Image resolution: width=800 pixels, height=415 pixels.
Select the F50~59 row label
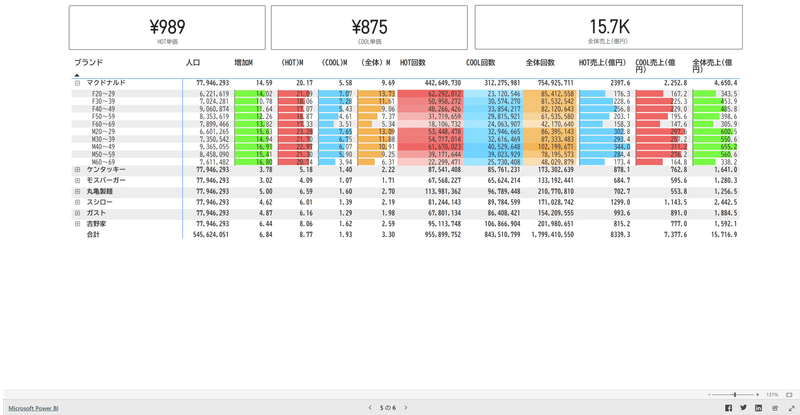pyautogui.click(x=104, y=116)
